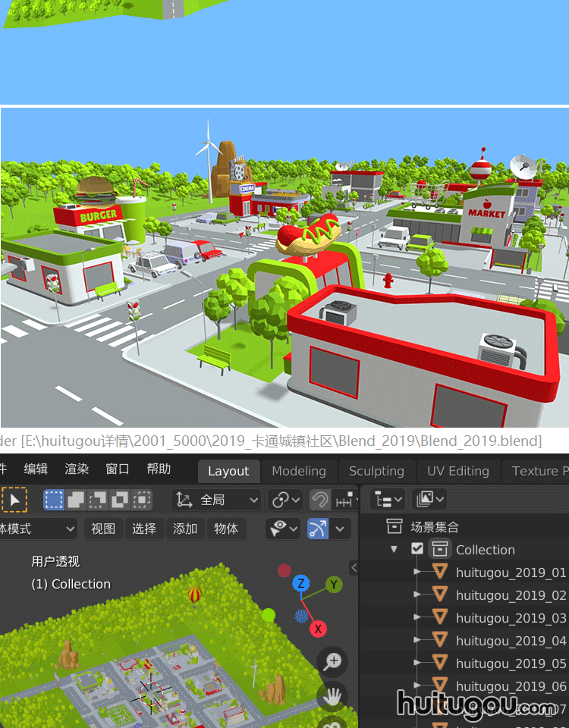The width and height of the screenshot is (569, 728).
Task: Uncheck the Collection visibility checkbox
Action: (417, 550)
